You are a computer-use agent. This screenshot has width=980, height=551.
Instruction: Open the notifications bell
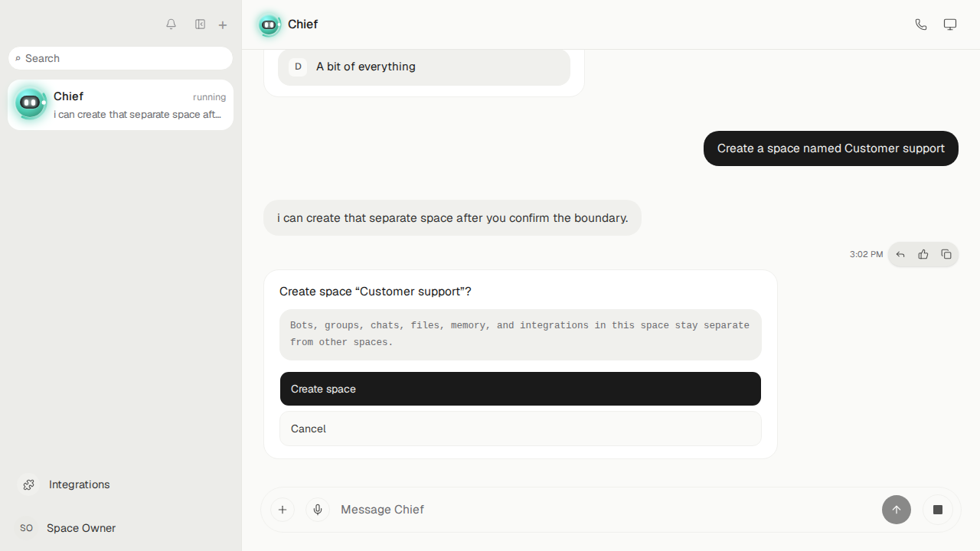[x=171, y=24]
